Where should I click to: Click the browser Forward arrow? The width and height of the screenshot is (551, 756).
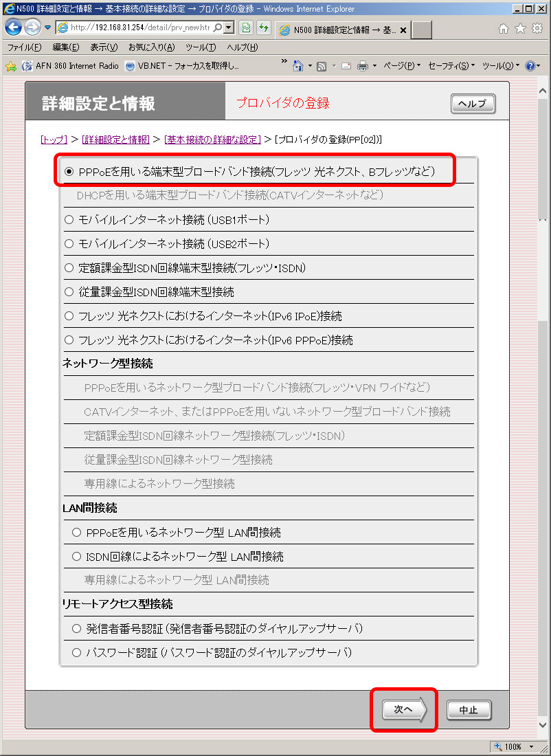(x=32, y=27)
